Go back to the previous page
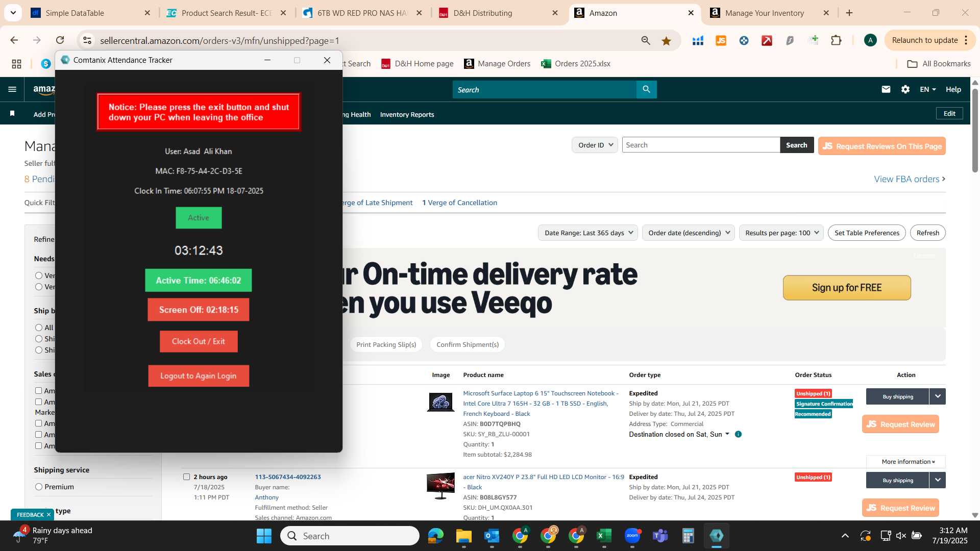Image resolution: width=980 pixels, height=551 pixels. (x=14, y=40)
